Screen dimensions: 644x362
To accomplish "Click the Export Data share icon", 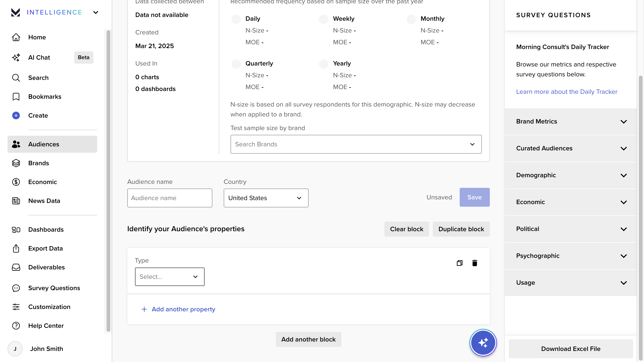I will [16, 248].
